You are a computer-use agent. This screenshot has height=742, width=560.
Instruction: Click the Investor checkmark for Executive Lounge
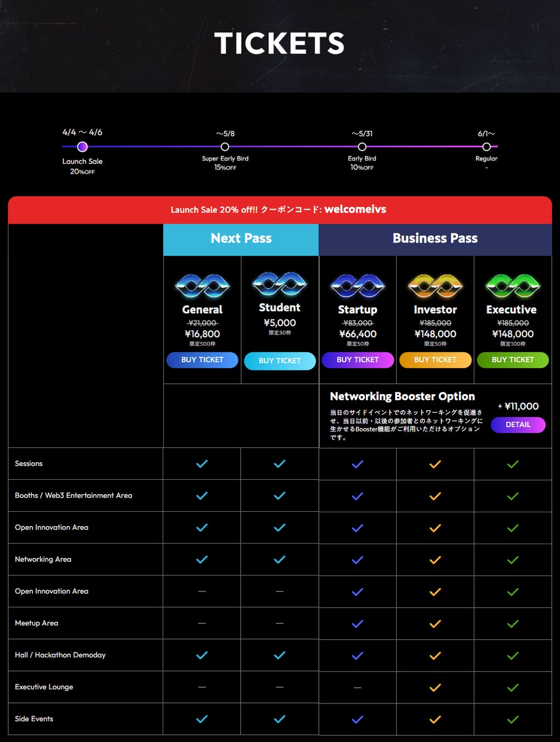pos(435,688)
